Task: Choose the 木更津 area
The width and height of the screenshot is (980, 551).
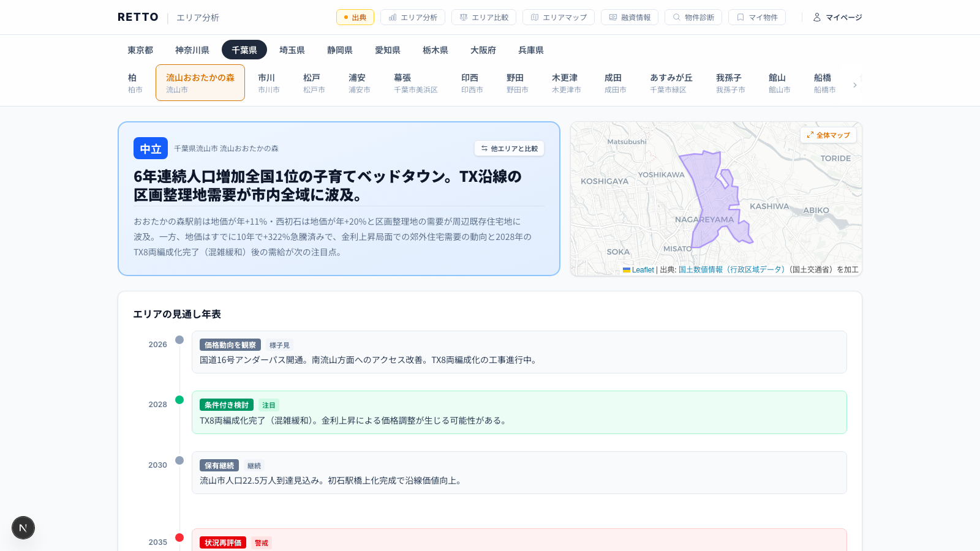Action: tap(567, 83)
